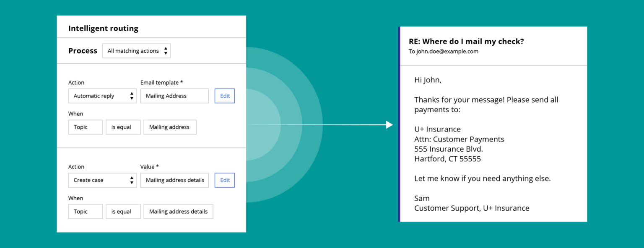Screen dimensions: 644x248
Task: Click the Email template field showing Mailing Address
Action: pyautogui.click(x=174, y=96)
